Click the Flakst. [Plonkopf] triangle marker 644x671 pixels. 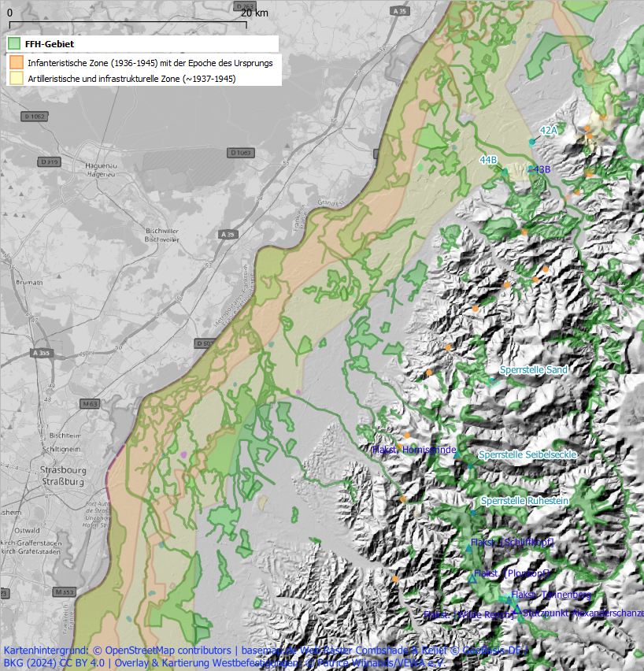point(472,579)
